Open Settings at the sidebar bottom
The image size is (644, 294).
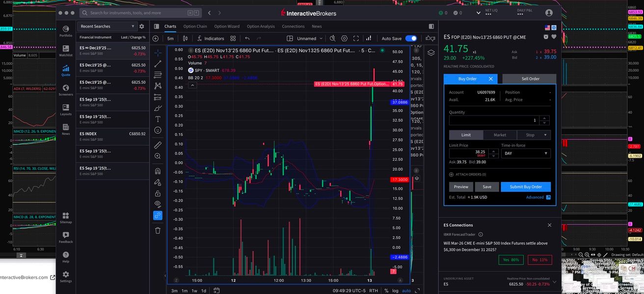pos(66,277)
